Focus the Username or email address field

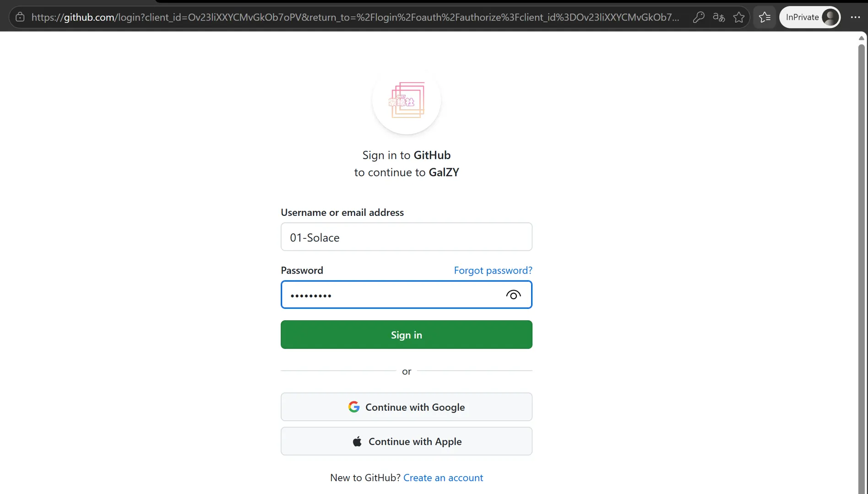(407, 237)
